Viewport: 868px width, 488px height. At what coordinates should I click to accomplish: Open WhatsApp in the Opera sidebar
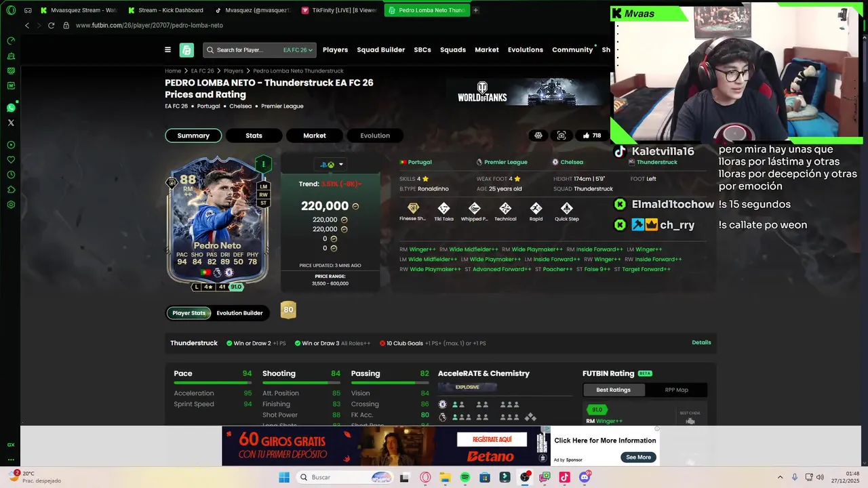point(11,108)
